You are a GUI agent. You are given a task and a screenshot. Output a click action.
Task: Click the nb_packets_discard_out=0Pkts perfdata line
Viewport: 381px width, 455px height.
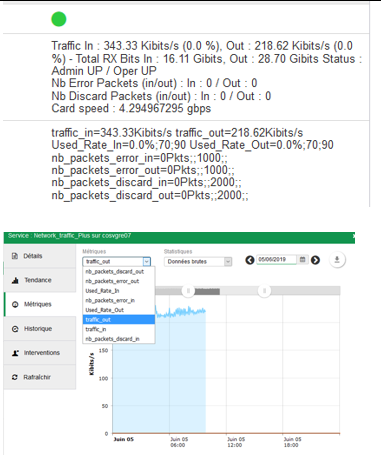click(x=150, y=195)
